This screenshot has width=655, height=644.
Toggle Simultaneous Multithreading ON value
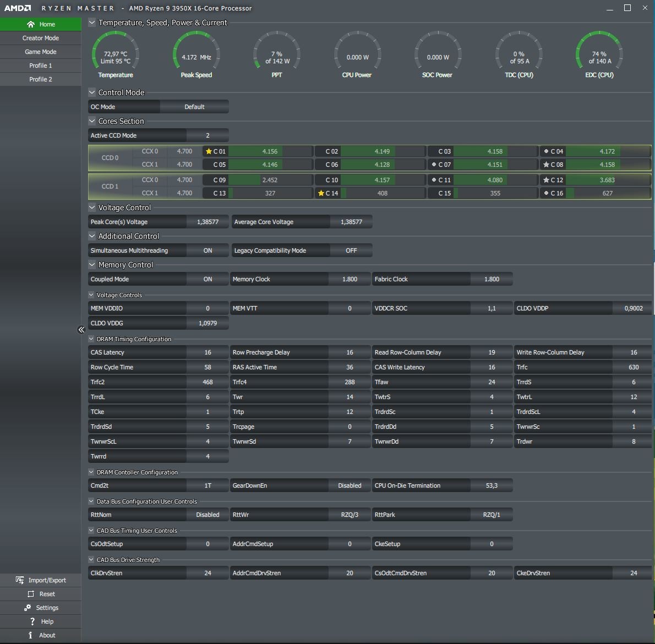point(208,250)
